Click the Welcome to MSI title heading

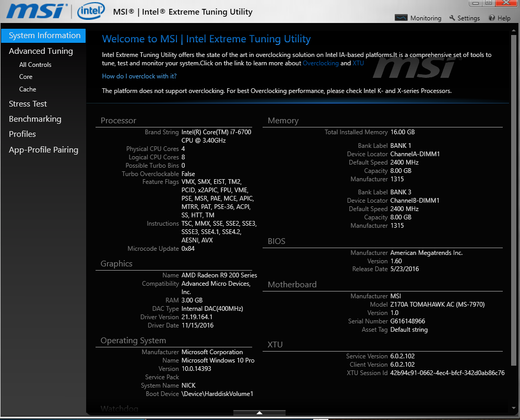pos(206,39)
